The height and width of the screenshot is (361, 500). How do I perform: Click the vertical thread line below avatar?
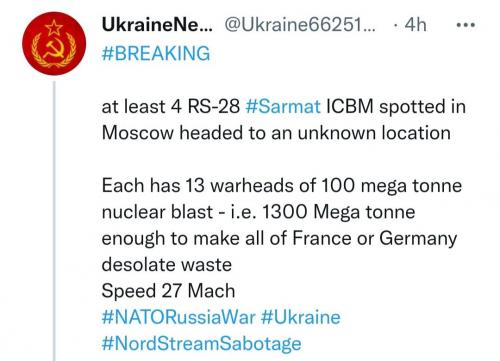54,221
